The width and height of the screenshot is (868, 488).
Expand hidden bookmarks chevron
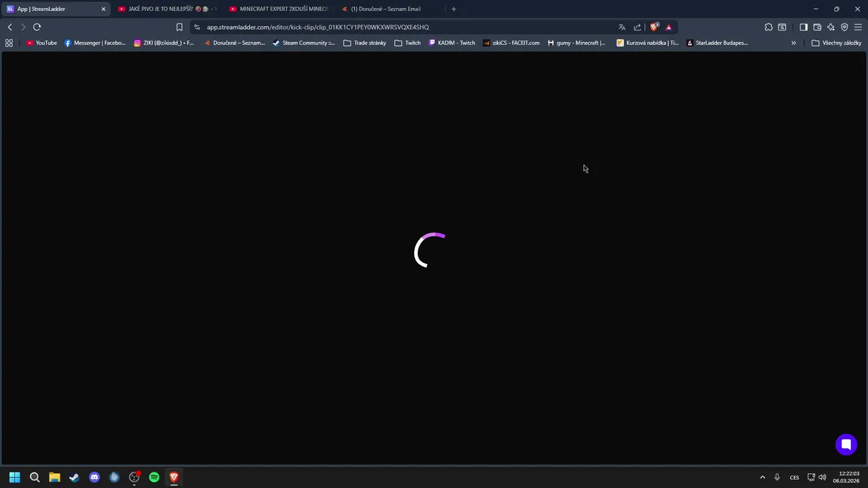tap(793, 43)
